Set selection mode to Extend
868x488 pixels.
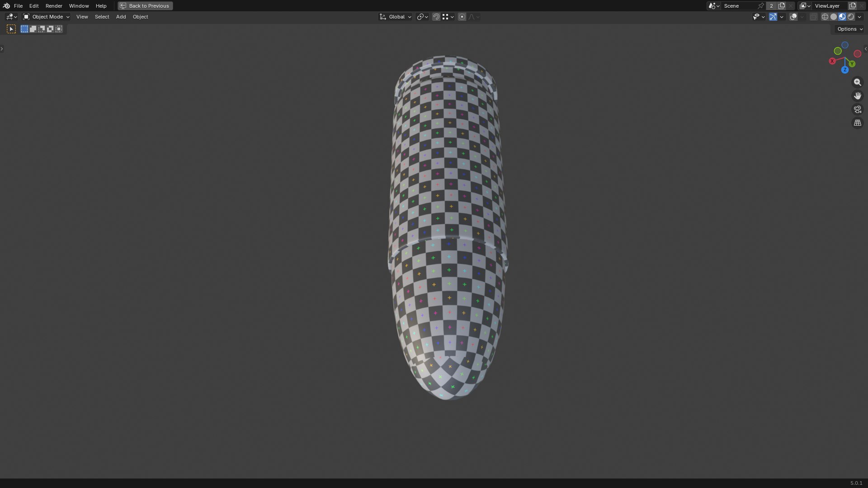[33, 29]
